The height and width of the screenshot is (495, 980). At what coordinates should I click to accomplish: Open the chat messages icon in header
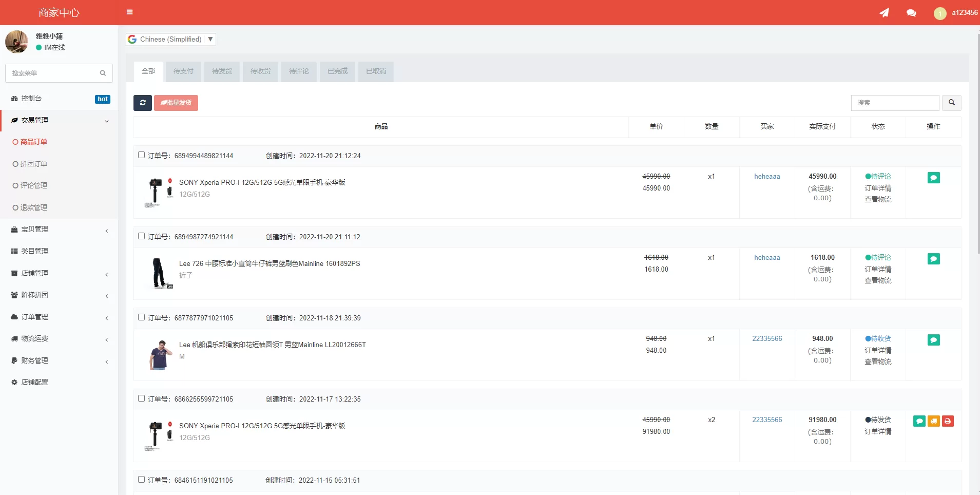pyautogui.click(x=911, y=13)
